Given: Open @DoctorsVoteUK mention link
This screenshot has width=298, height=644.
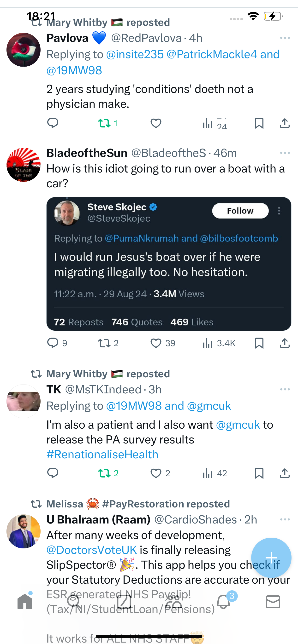Looking at the screenshot, I should click(x=92, y=550).
